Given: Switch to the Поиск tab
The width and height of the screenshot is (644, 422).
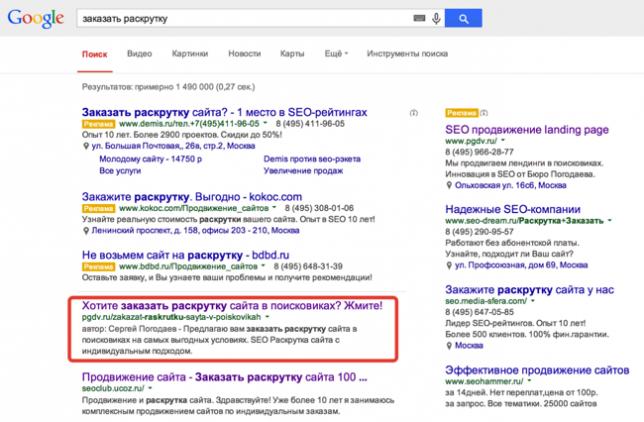Looking at the screenshot, I should tap(94, 54).
